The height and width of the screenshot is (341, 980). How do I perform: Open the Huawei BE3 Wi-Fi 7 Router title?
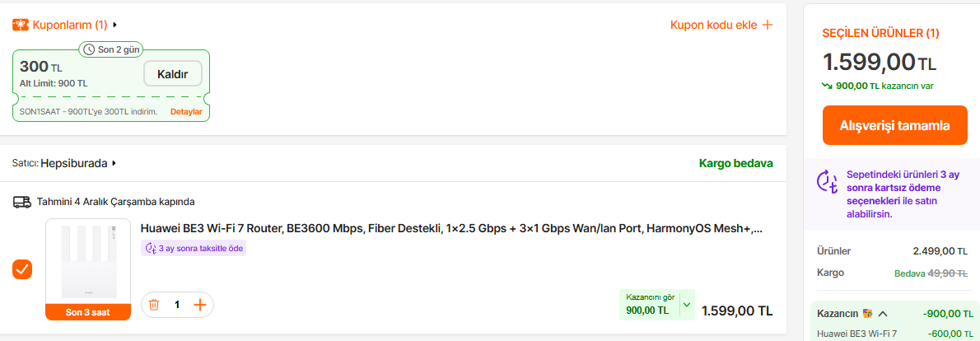[450, 228]
